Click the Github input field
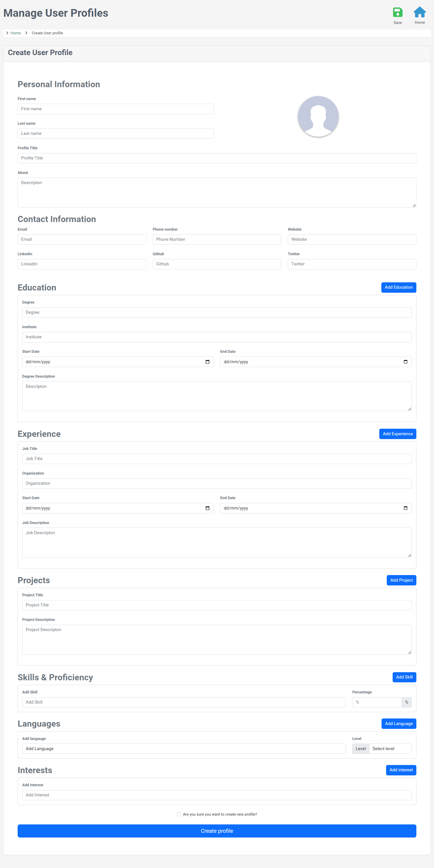Viewport: 434px width, 868px height. pyautogui.click(x=217, y=264)
